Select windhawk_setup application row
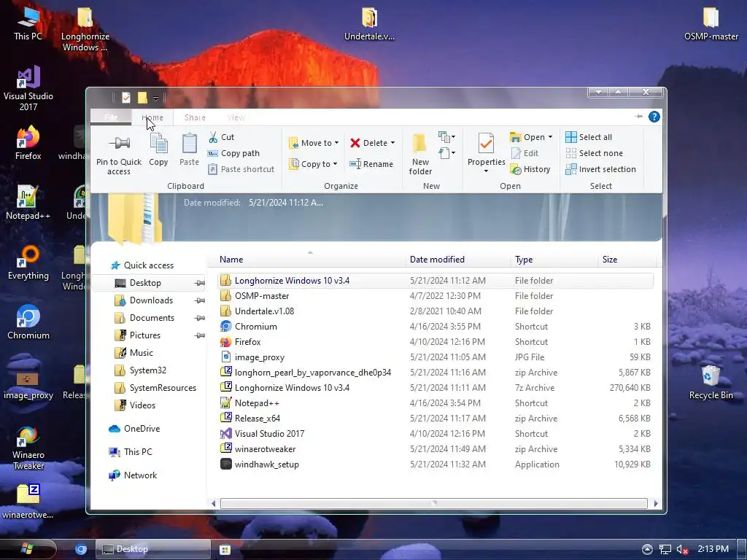The height and width of the screenshot is (560, 747). pyautogui.click(x=436, y=464)
